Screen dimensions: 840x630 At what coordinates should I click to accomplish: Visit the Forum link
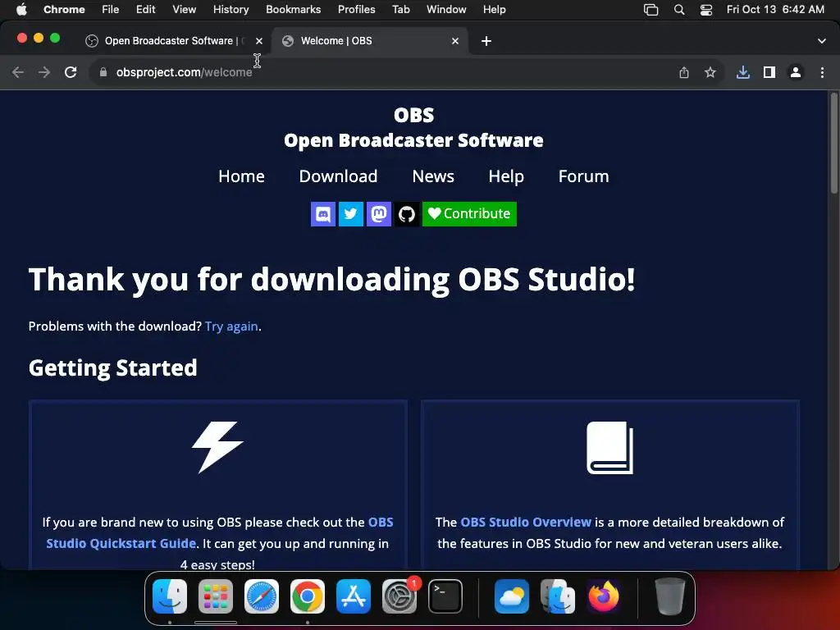pyautogui.click(x=583, y=176)
